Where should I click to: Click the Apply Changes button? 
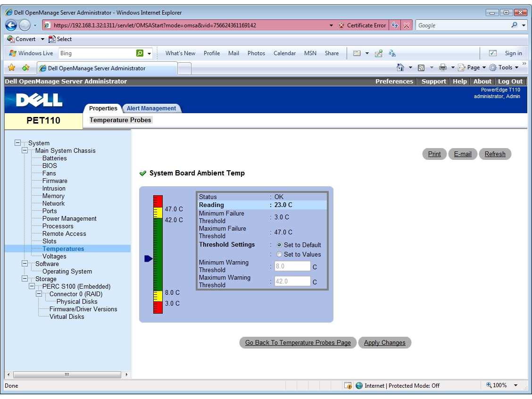click(x=385, y=343)
